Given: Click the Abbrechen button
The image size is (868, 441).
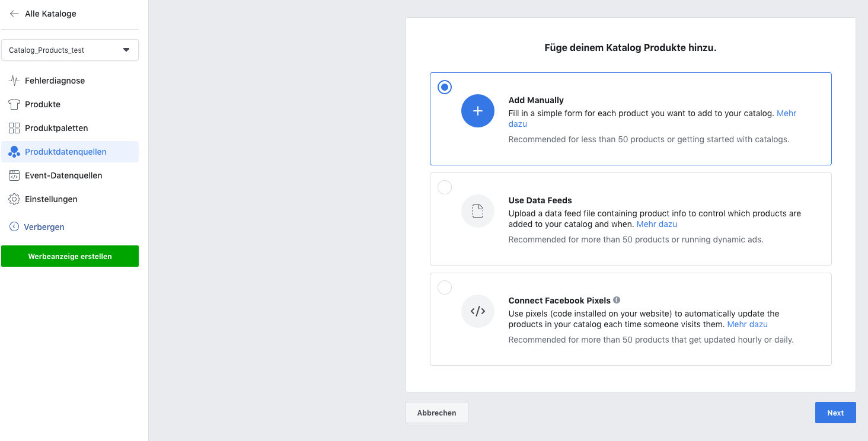Looking at the screenshot, I should point(436,413).
